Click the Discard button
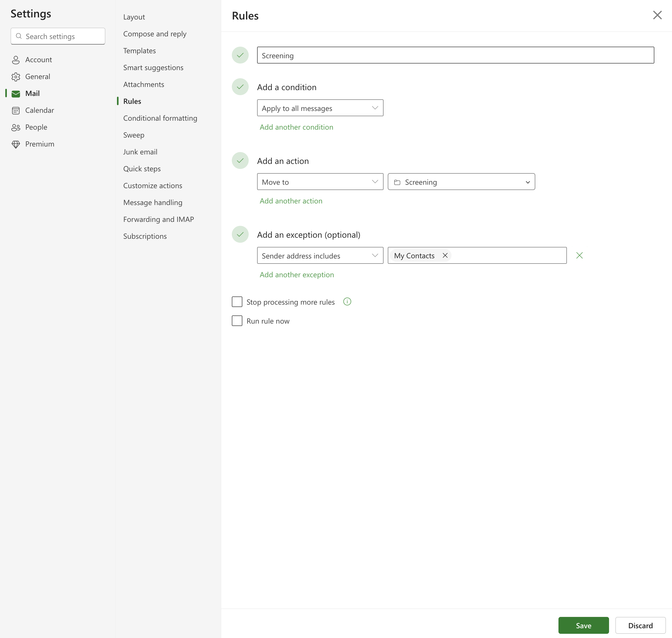672x638 pixels. coord(640,625)
